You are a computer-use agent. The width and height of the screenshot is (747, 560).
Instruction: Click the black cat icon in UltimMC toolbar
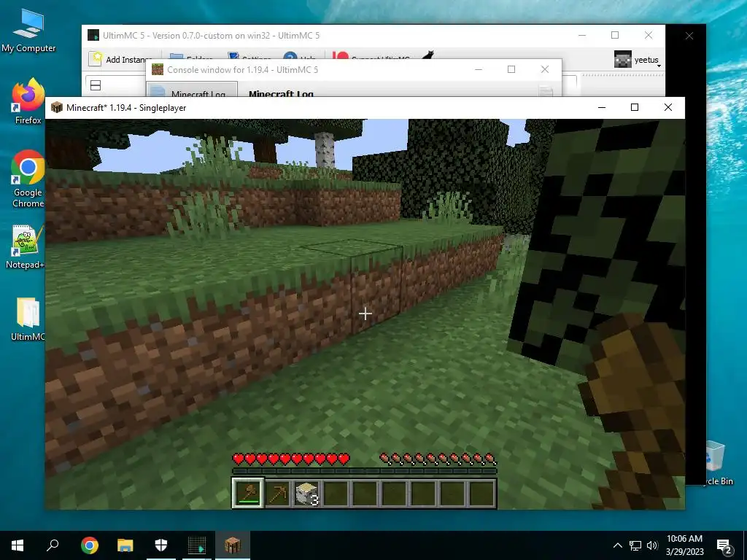[x=427, y=55]
